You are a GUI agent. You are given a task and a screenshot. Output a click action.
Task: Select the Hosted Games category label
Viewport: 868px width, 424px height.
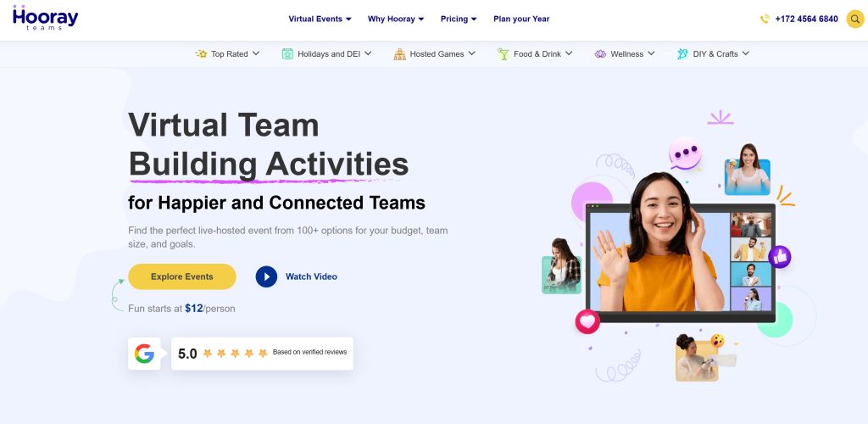tap(437, 53)
